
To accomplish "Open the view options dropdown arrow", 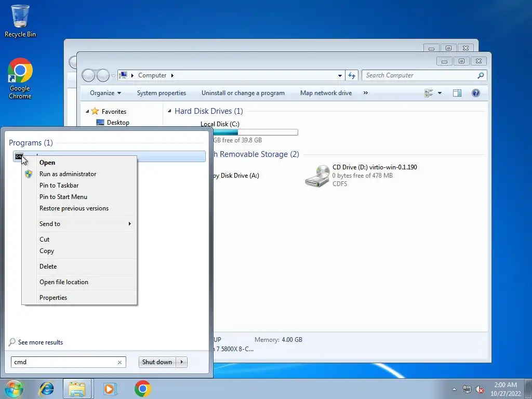I will 440,93.
